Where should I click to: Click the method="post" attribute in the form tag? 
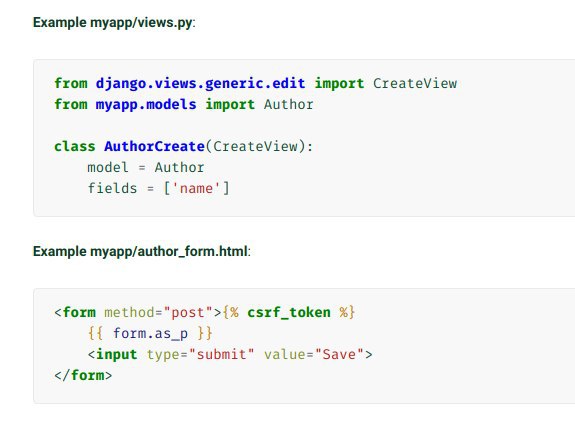click(158, 312)
